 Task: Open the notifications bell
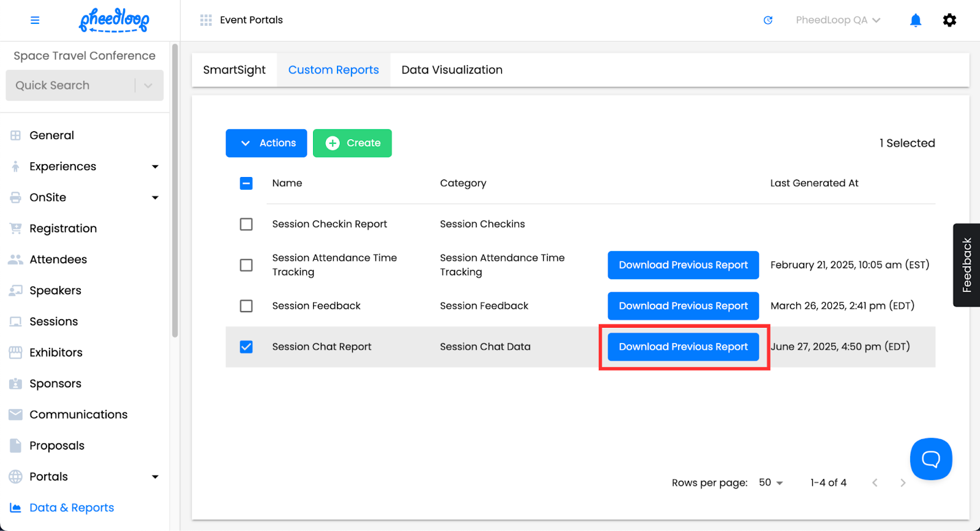pyautogui.click(x=916, y=20)
